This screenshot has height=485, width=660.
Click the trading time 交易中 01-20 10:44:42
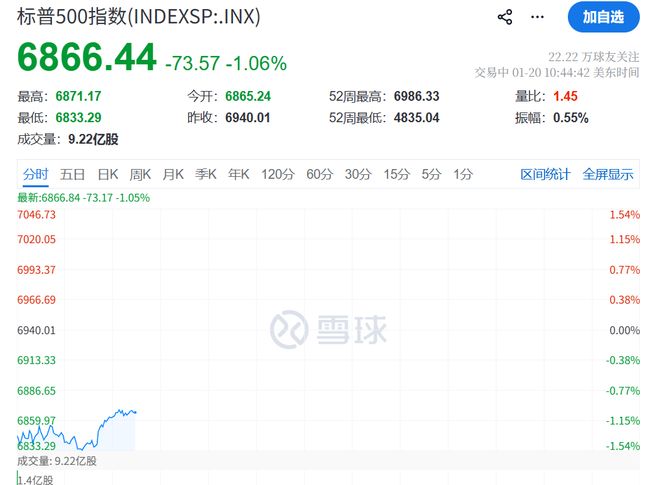click(x=556, y=72)
